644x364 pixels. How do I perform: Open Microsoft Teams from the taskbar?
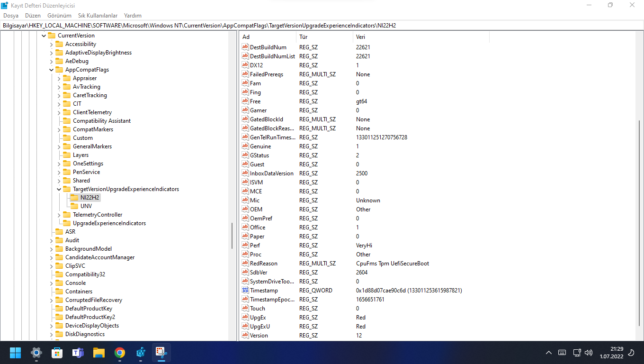pyautogui.click(x=78, y=353)
